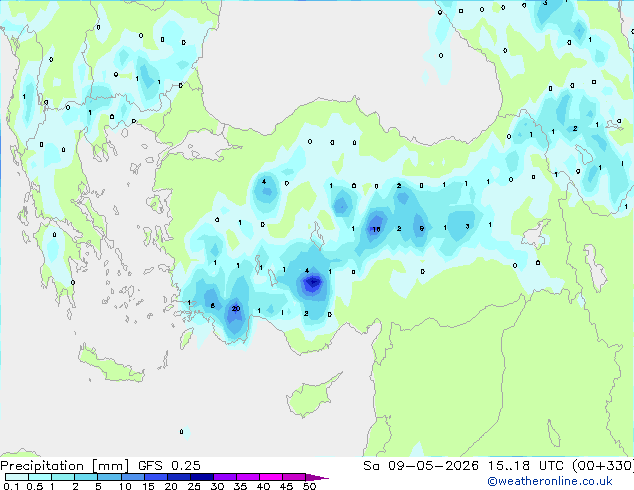
Task: Click the "Precipitation" title text
Action: [42, 466]
